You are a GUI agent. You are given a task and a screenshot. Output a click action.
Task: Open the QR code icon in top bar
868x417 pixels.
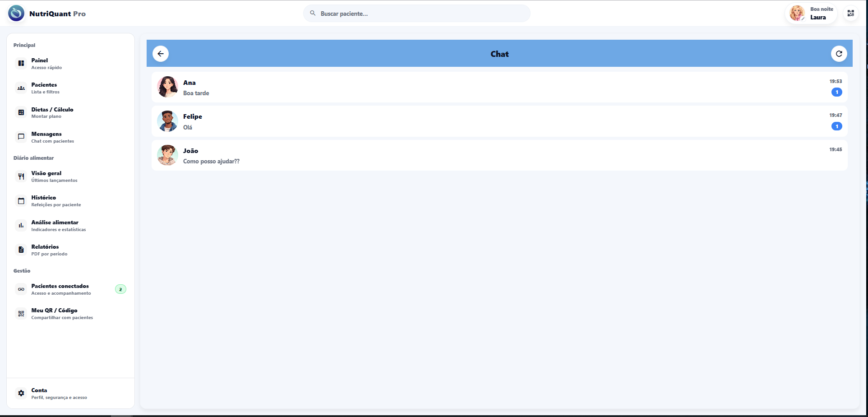click(850, 14)
